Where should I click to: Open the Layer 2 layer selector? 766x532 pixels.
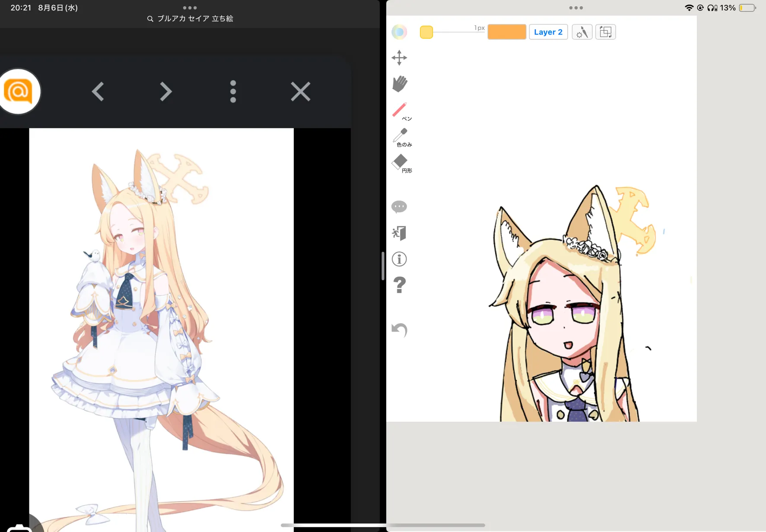[x=548, y=32]
